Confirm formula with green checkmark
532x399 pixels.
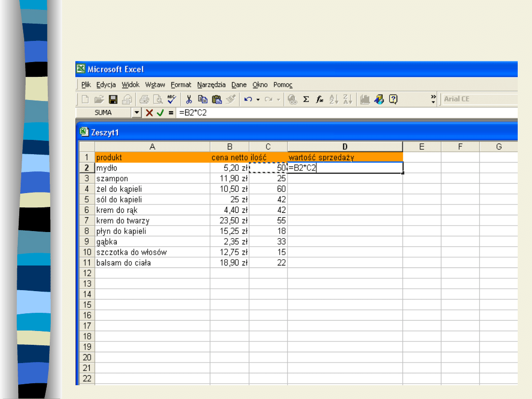[160, 113]
